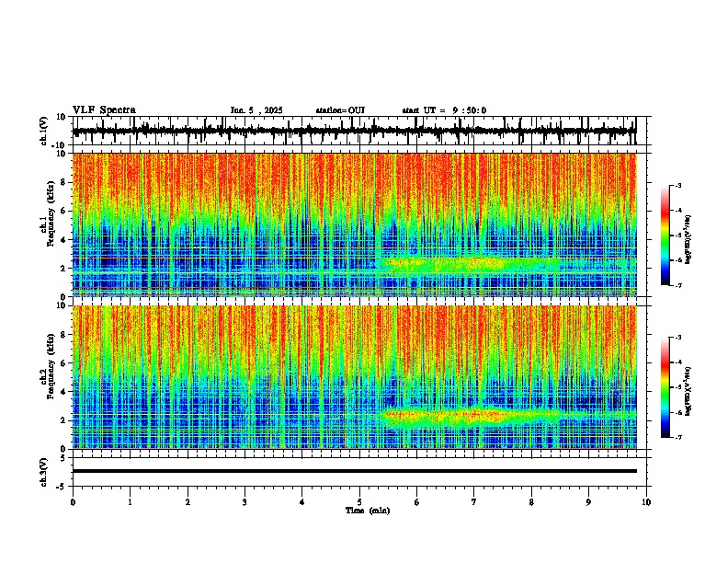Select the "start UT = 9 :50: 0" text

click(444, 110)
